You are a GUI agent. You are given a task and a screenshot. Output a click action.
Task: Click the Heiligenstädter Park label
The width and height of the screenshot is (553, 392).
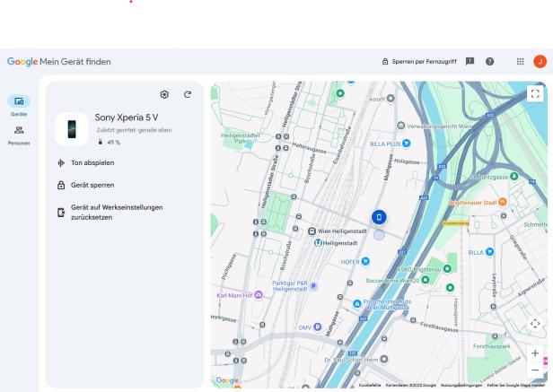(241, 138)
